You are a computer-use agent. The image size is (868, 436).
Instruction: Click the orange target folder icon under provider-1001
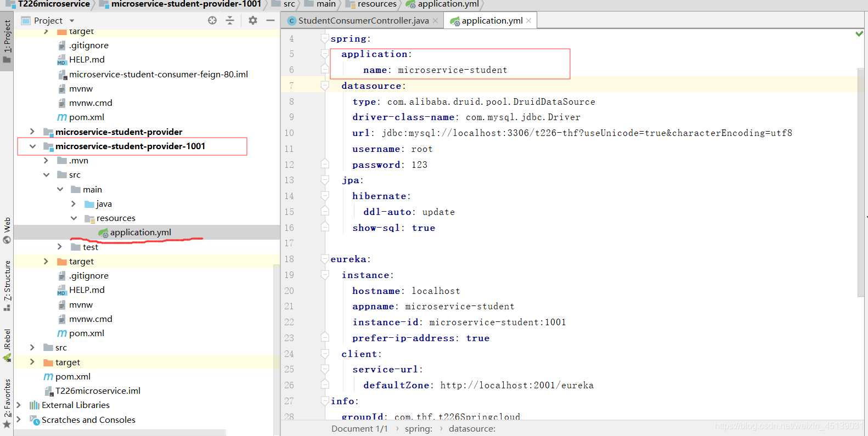pyautogui.click(x=62, y=262)
